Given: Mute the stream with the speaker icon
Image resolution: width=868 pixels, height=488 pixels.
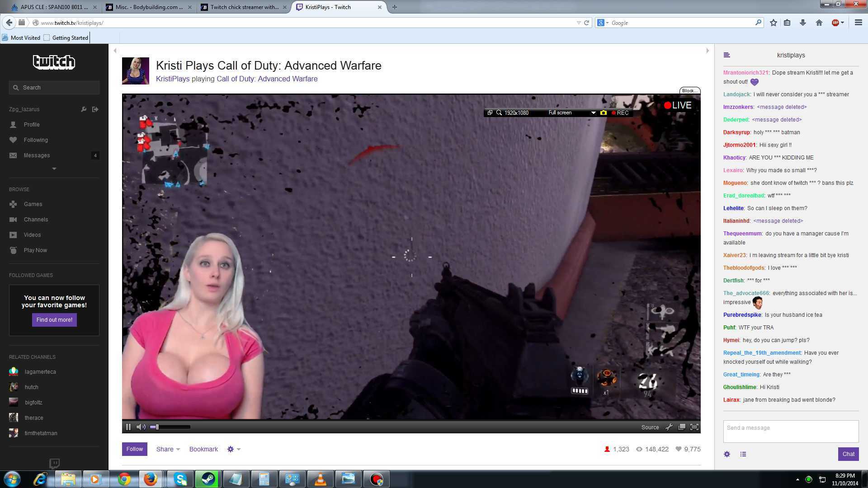Looking at the screenshot, I should [141, 427].
